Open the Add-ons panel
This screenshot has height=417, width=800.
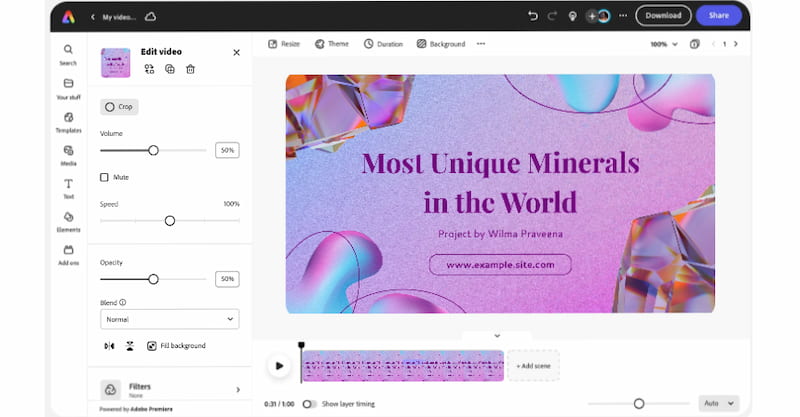pyautogui.click(x=68, y=255)
